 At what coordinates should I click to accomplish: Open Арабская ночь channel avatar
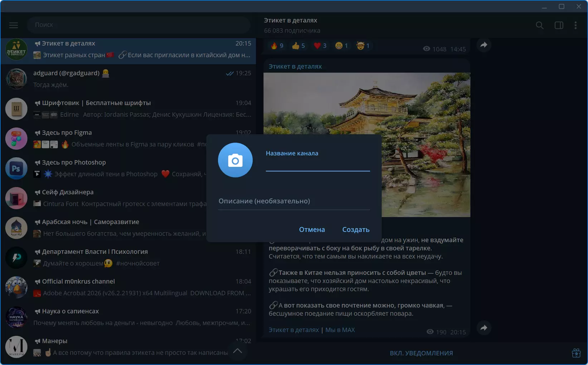[16, 228]
